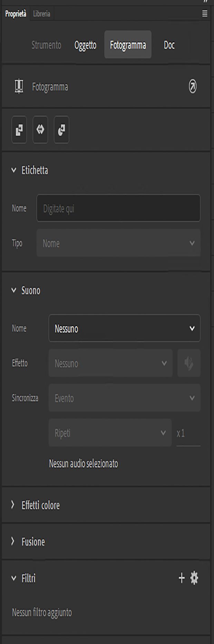Expand the Effetti colore section

(13, 505)
